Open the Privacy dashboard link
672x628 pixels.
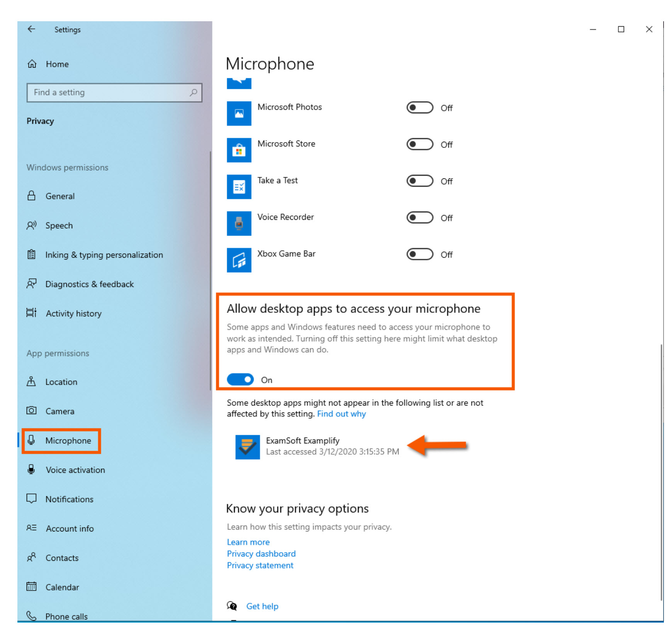click(261, 553)
